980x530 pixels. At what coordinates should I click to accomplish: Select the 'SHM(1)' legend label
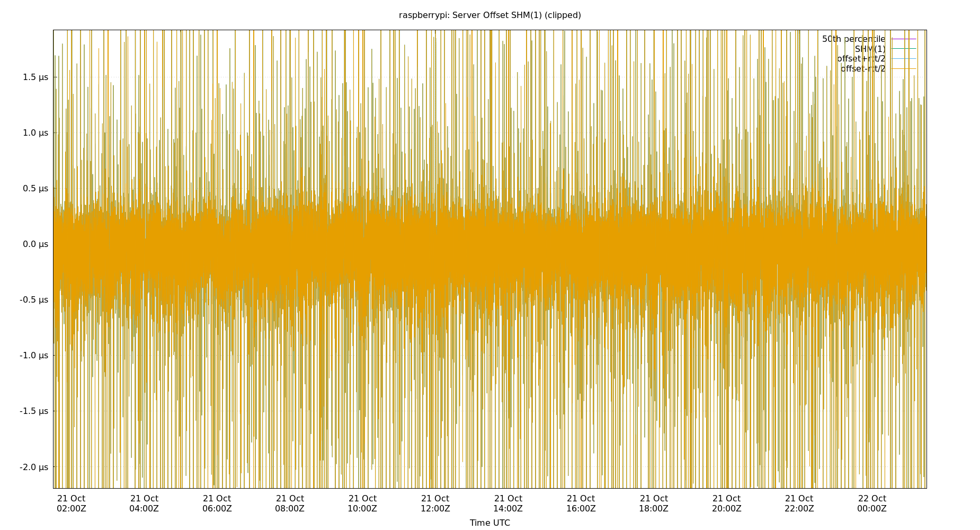(870, 49)
